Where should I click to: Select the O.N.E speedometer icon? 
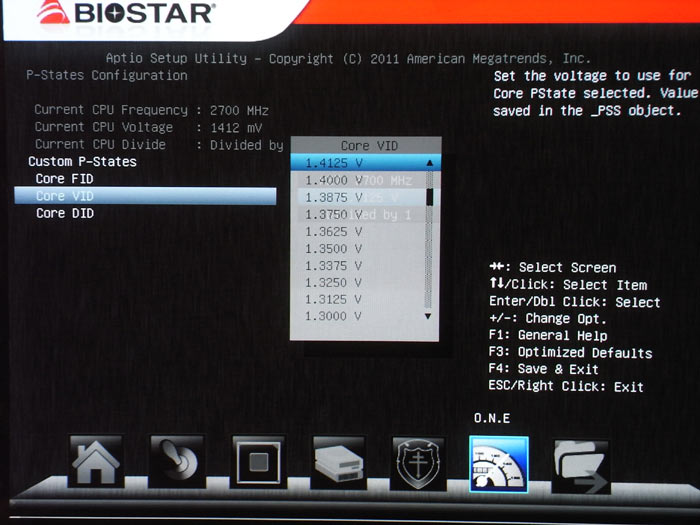click(x=499, y=464)
